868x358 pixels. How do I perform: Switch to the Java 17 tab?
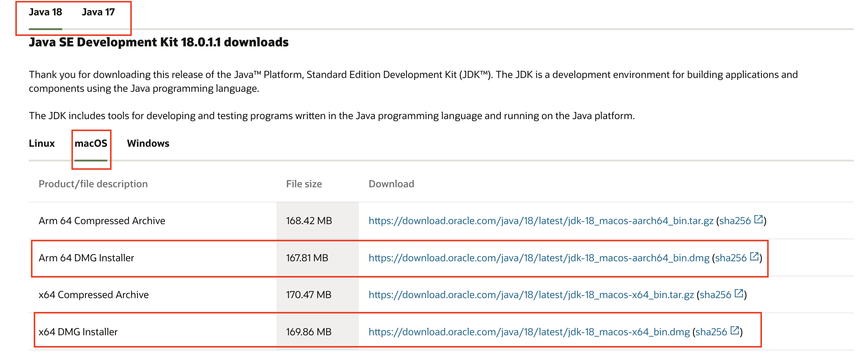(98, 12)
